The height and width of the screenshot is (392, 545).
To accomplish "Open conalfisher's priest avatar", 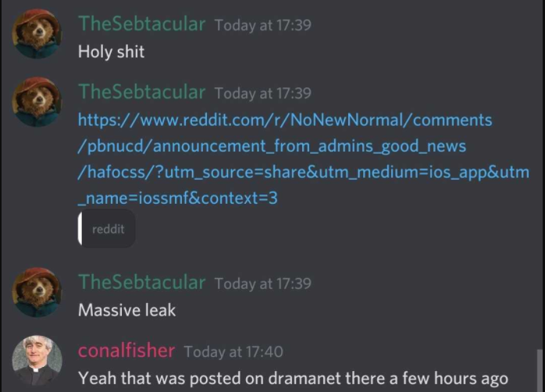I will [x=37, y=360].
